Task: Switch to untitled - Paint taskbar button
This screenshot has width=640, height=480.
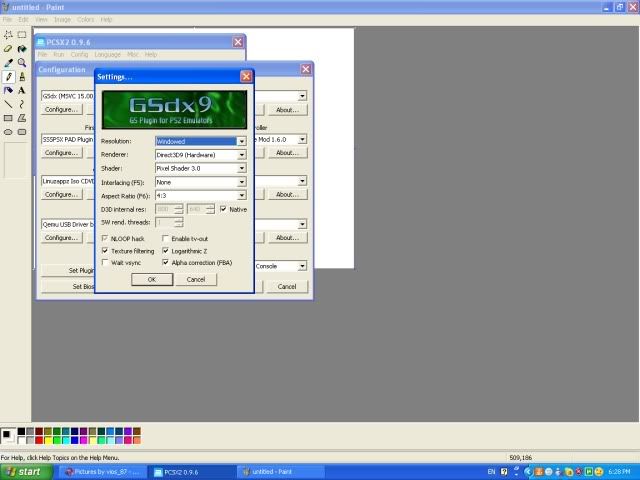Action: pos(281,472)
